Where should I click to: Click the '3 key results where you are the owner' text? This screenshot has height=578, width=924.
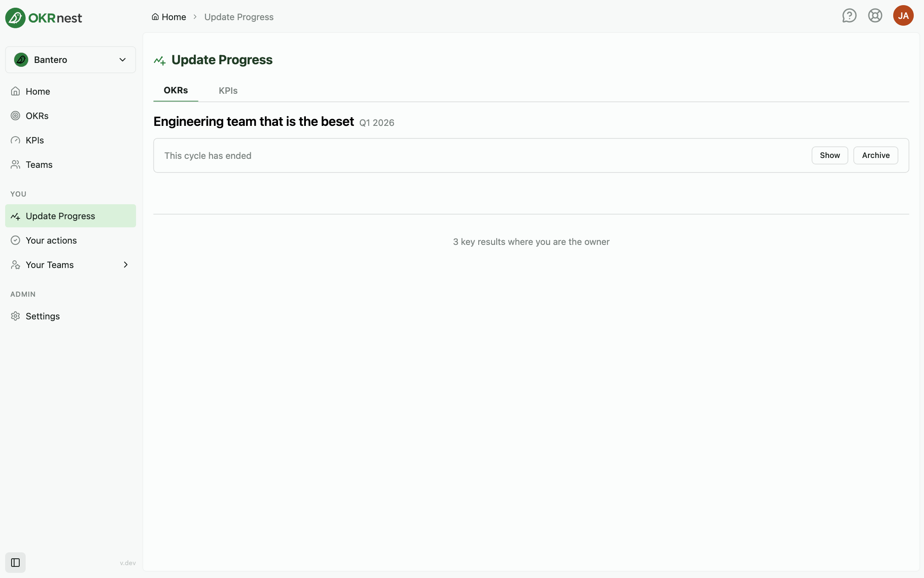pyautogui.click(x=531, y=242)
